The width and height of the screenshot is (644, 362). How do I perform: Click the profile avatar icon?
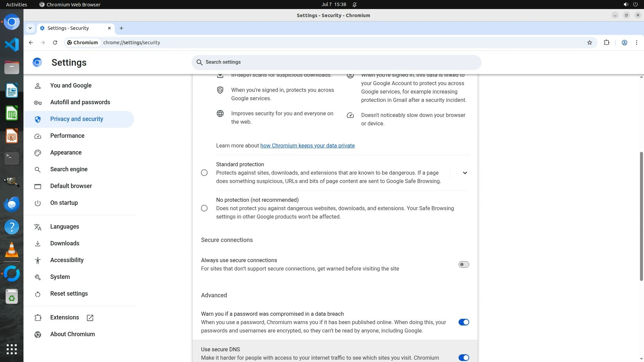pyautogui.click(x=624, y=43)
